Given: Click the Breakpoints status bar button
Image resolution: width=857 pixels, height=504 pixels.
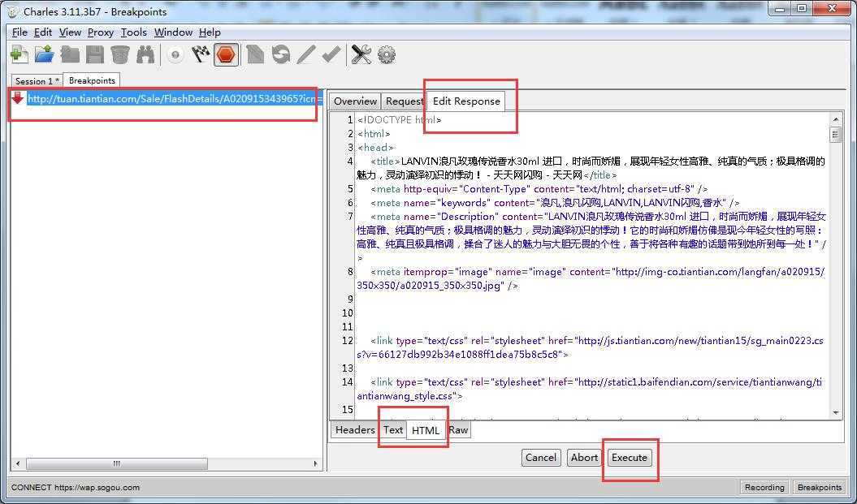Looking at the screenshot, I should tap(820, 487).
